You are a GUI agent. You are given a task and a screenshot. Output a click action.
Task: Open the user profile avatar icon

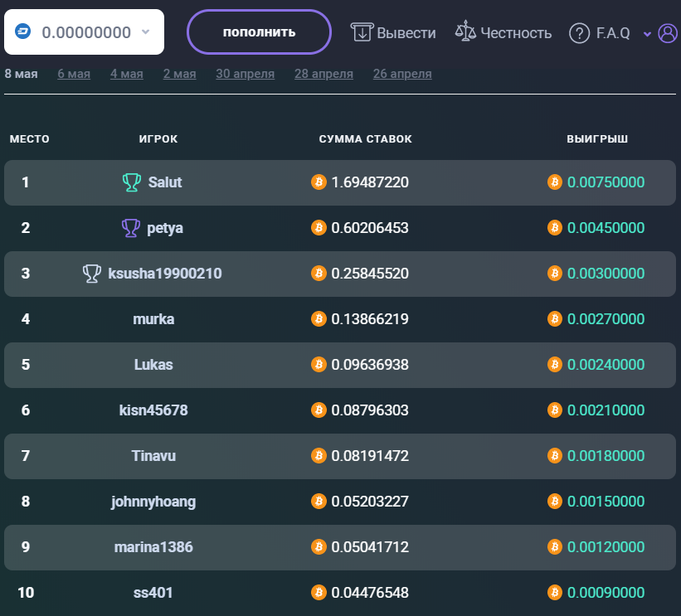[x=668, y=33]
